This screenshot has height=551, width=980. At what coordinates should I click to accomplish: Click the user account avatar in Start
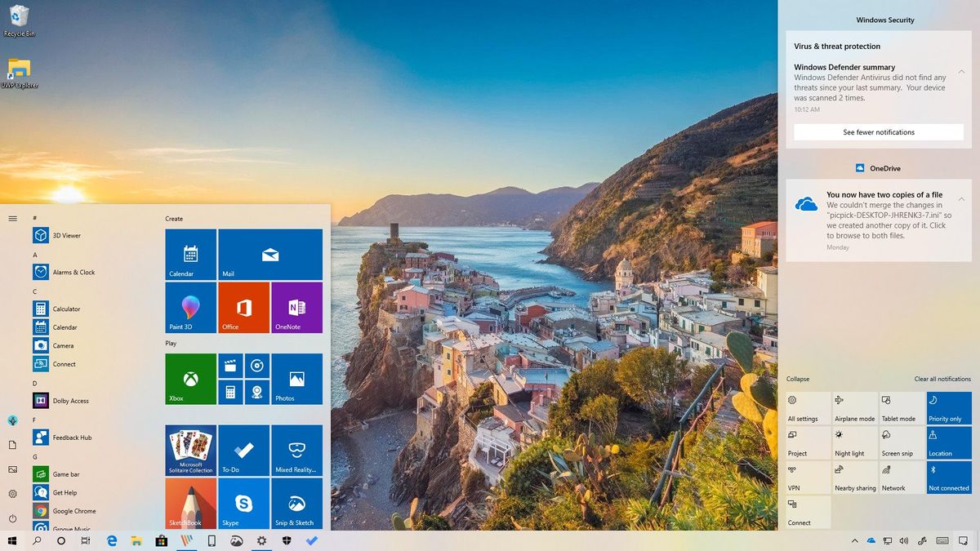pos(12,420)
